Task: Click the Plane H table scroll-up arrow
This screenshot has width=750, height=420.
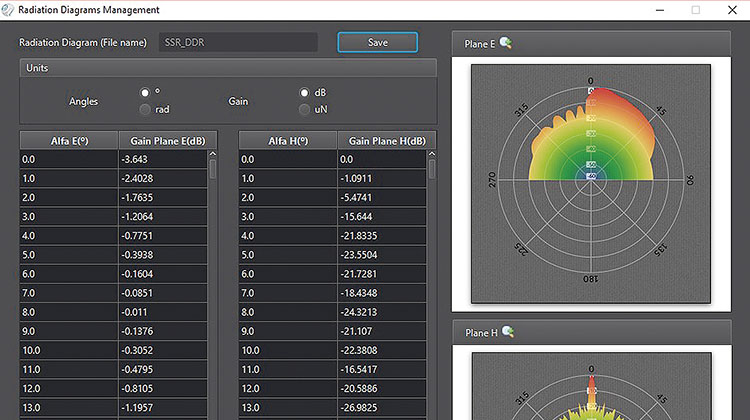Action: pyautogui.click(x=432, y=154)
